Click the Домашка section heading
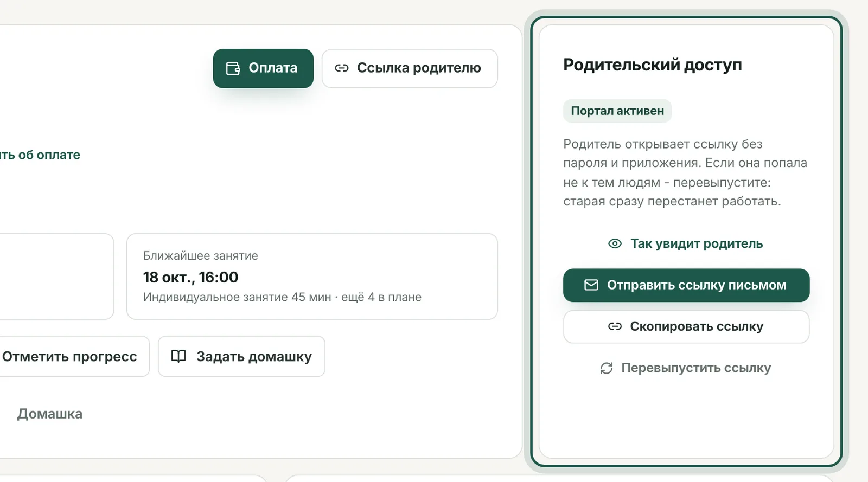This screenshot has width=868, height=482. coord(50,414)
